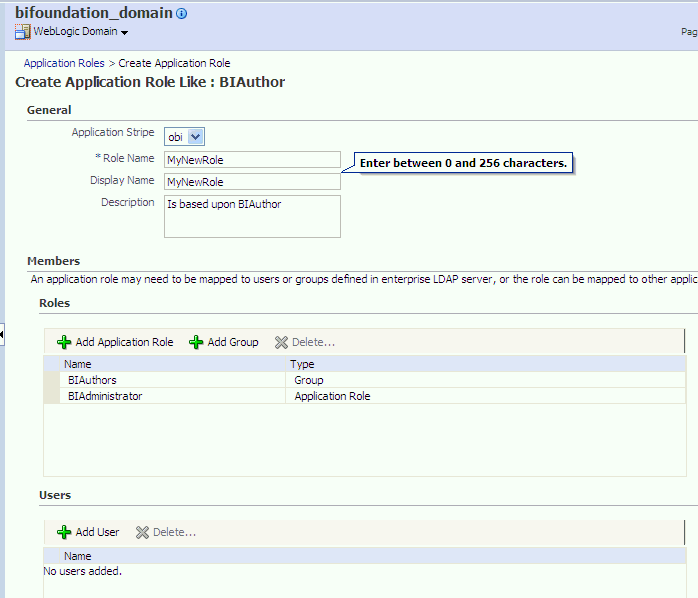Click the green plus Add User icon

click(64, 532)
